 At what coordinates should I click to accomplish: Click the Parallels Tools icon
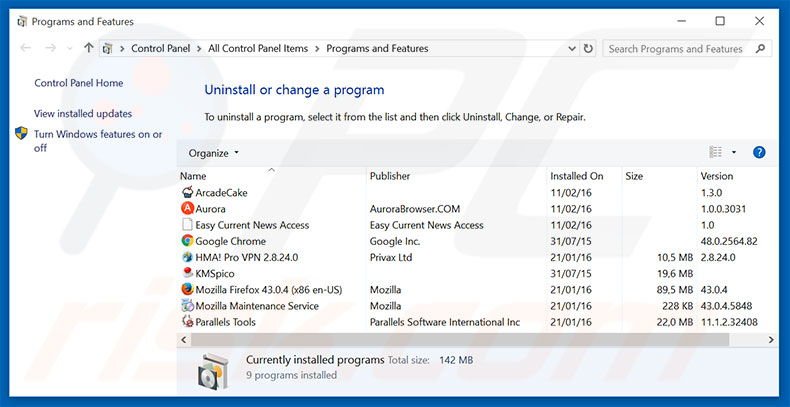tap(187, 322)
